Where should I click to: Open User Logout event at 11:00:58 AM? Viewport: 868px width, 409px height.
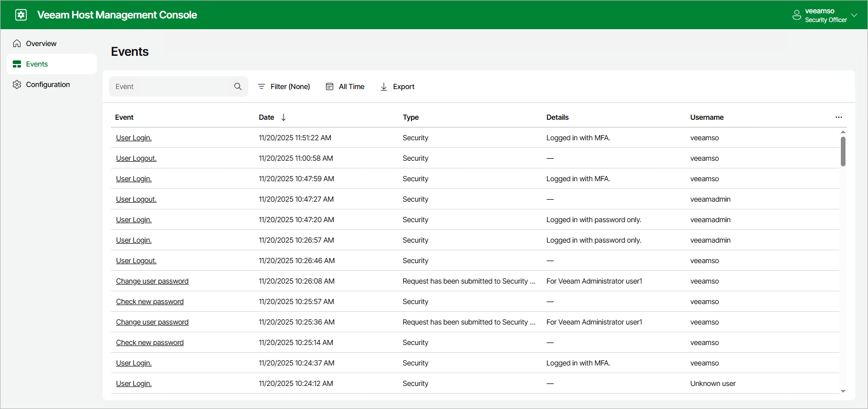[x=136, y=158]
